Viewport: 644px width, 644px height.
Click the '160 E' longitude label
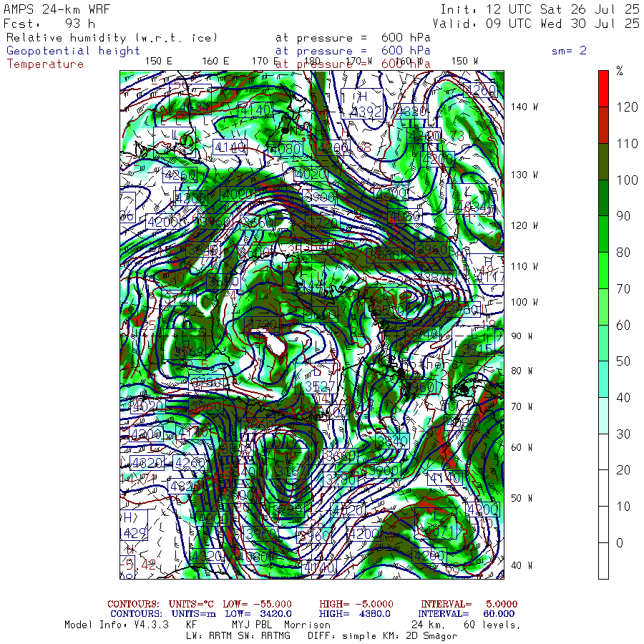(x=215, y=62)
